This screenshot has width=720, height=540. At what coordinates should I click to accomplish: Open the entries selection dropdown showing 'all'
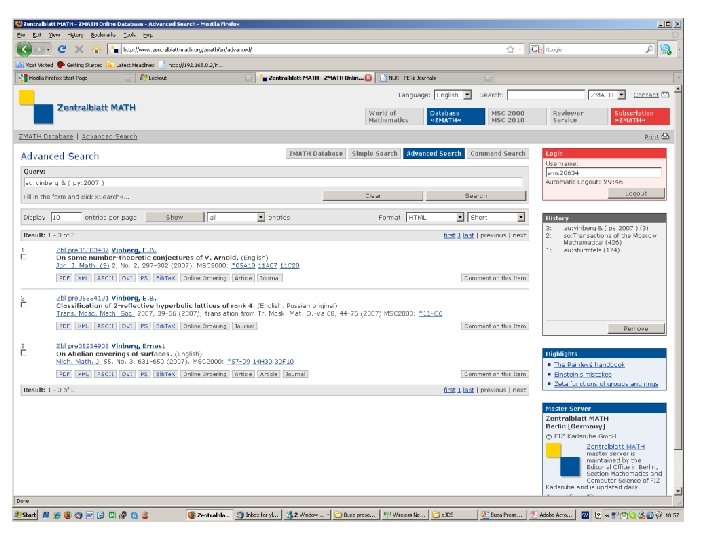[x=236, y=217]
